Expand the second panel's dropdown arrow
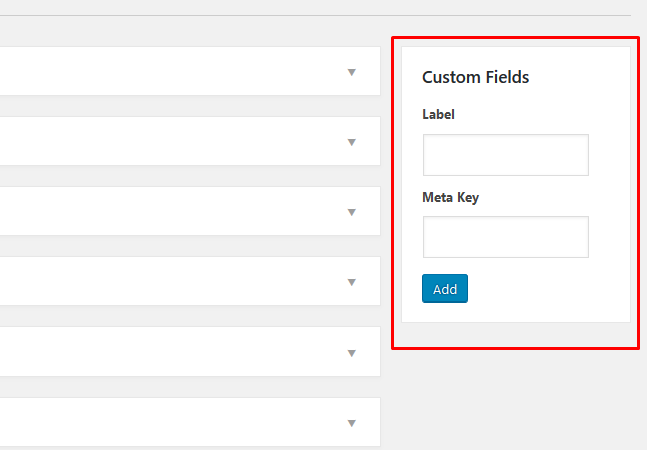The height and width of the screenshot is (450, 647). (352, 142)
